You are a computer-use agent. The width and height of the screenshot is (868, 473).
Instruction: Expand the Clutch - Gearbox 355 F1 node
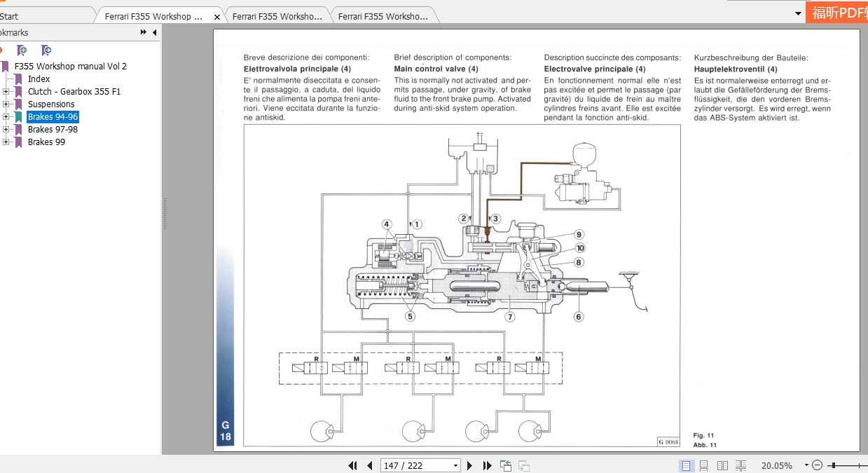click(x=6, y=91)
